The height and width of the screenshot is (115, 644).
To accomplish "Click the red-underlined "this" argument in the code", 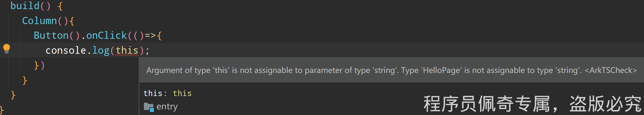I will pos(127,50).
